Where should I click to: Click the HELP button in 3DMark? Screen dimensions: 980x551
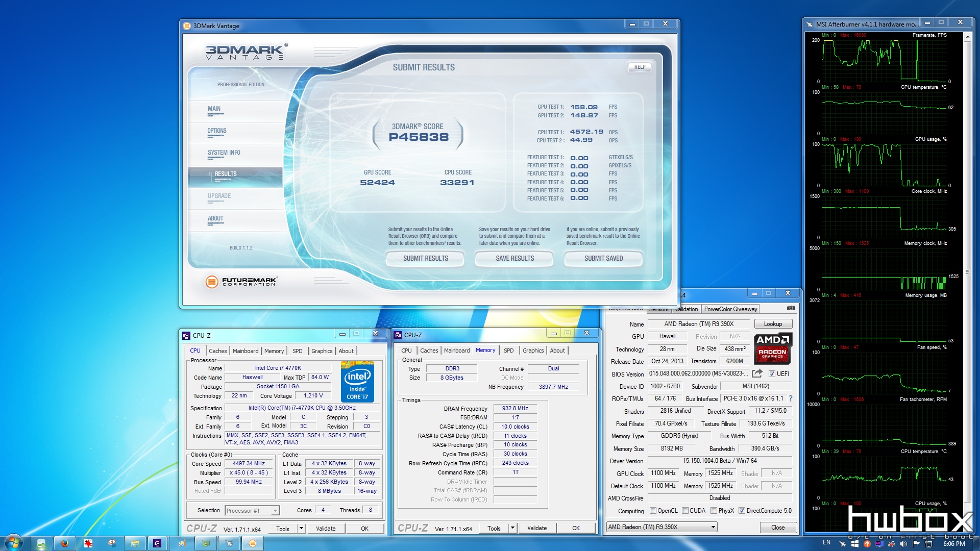click(x=640, y=67)
